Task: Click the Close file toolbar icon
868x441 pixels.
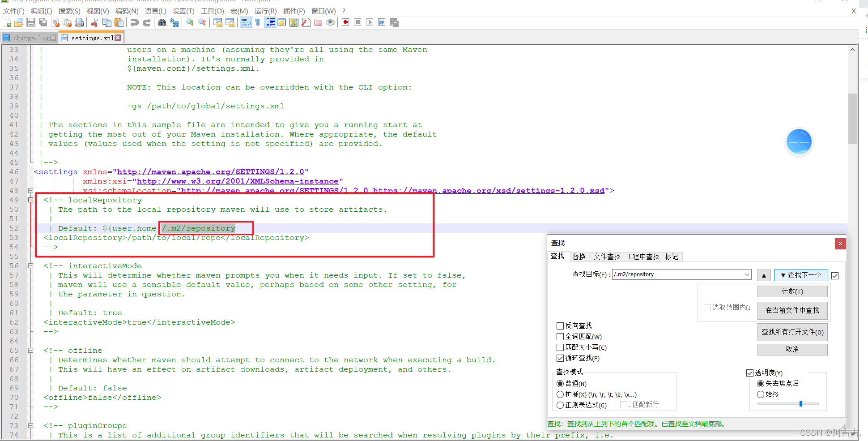Action: (x=55, y=22)
